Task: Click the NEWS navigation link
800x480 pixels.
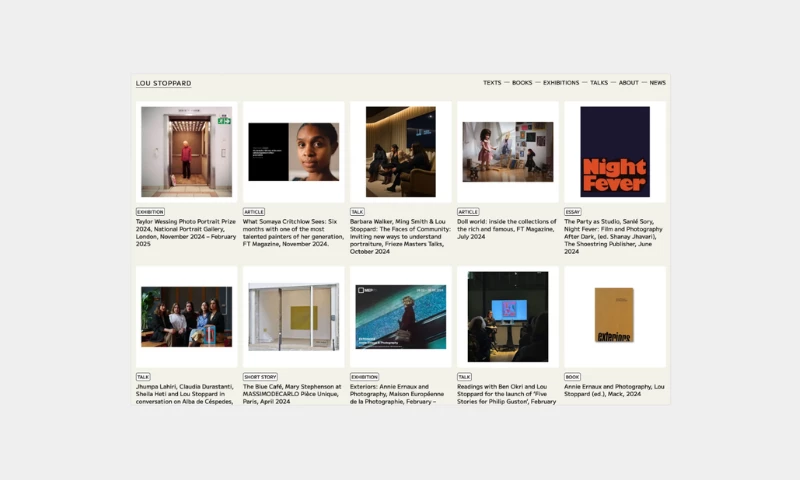Action: [657, 83]
